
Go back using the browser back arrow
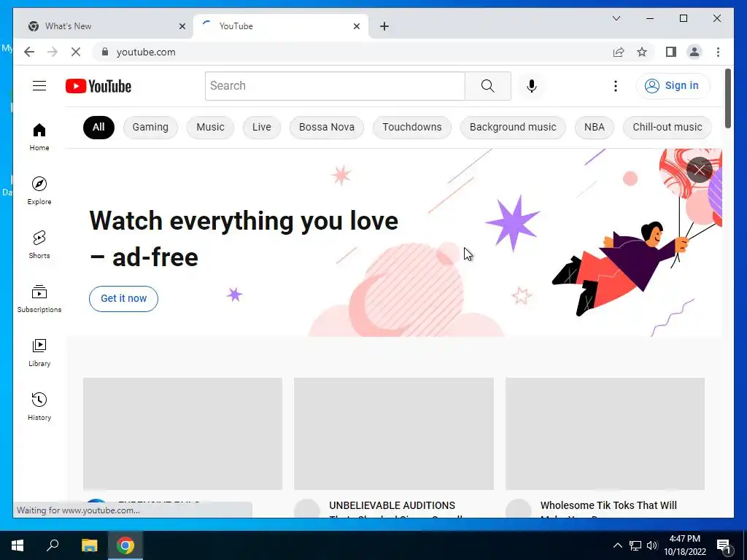pos(29,52)
